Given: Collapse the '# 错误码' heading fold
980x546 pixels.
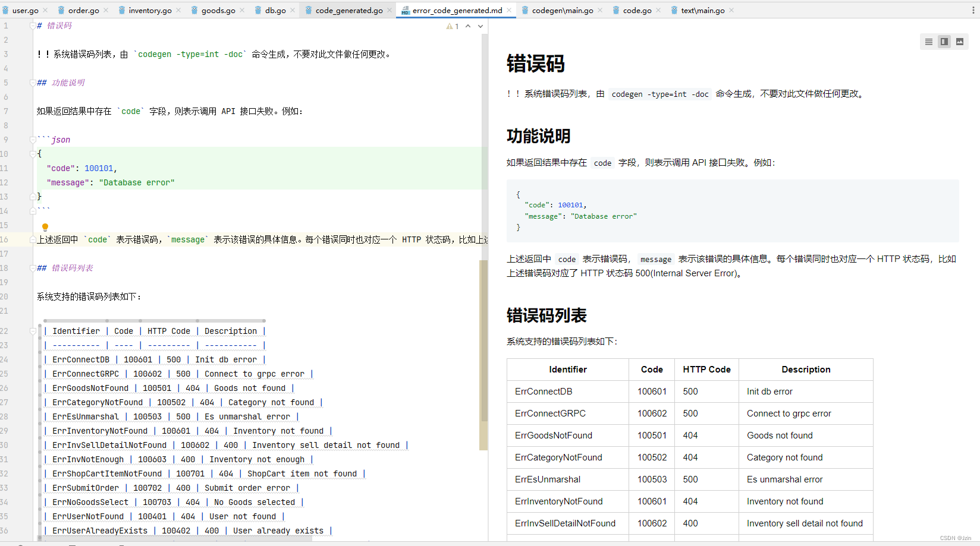Looking at the screenshot, I should [33, 26].
